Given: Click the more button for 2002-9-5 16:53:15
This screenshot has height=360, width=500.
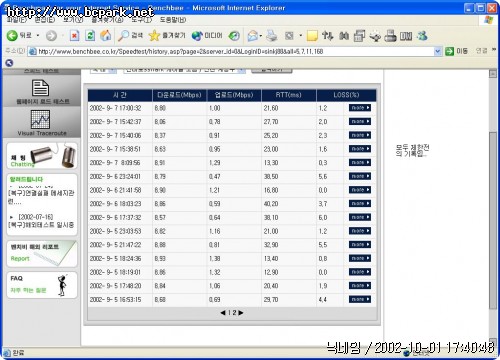Looking at the screenshot, I should [x=360, y=299].
